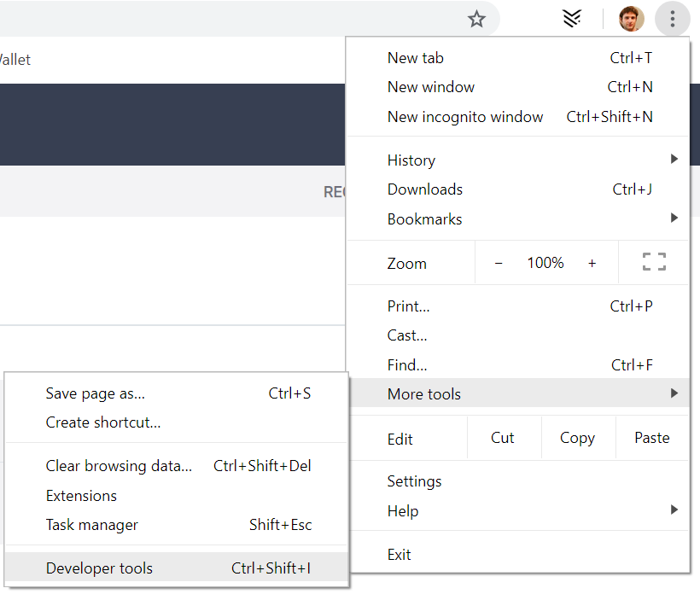Open Extensions from More tools submenu
This screenshot has width=700, height=594.
click(177, 496)
